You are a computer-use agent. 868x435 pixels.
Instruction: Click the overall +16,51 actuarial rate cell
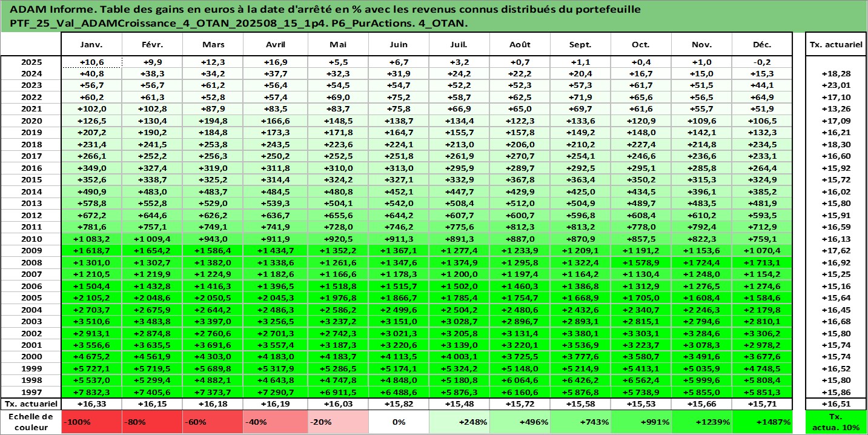coord(837,404)
